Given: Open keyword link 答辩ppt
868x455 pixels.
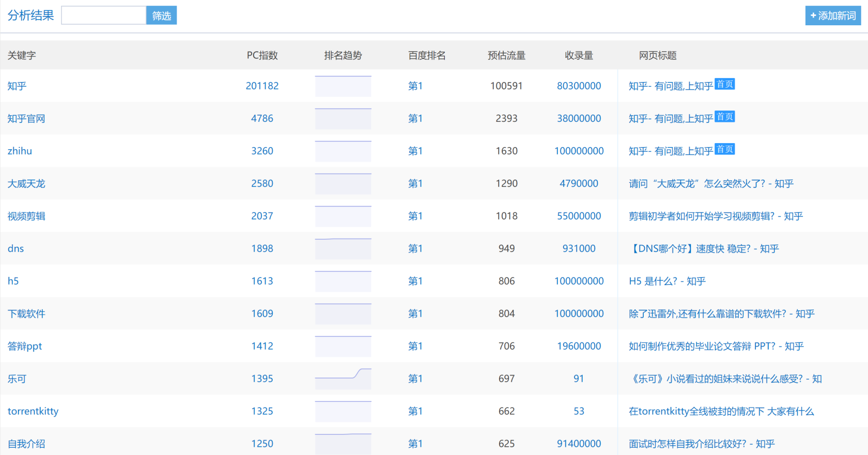Looking at the screenshot, I should point(25,346).
